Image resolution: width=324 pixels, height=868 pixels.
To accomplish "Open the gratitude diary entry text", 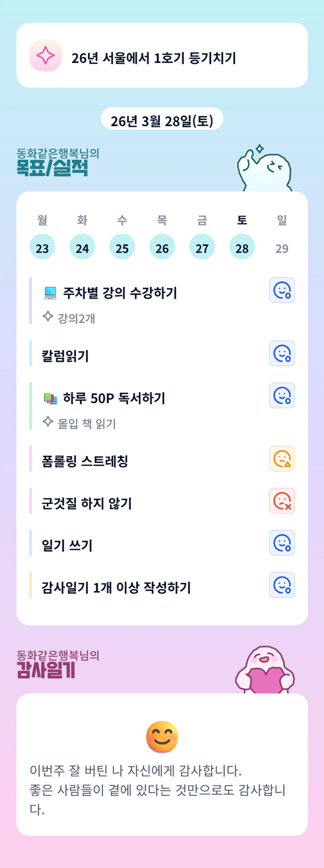I will [157, 790].
